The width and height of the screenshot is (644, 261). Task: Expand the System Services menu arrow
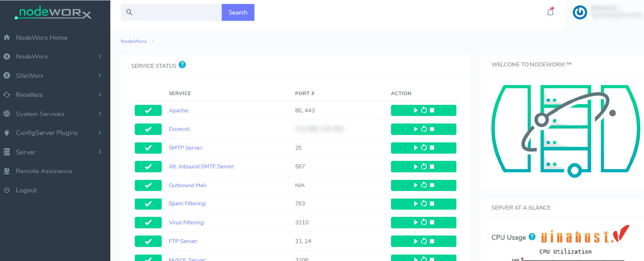100,114
